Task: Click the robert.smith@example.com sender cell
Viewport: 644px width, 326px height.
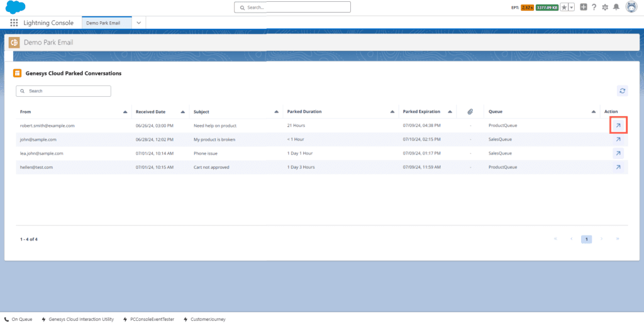Action: point(47,126)
